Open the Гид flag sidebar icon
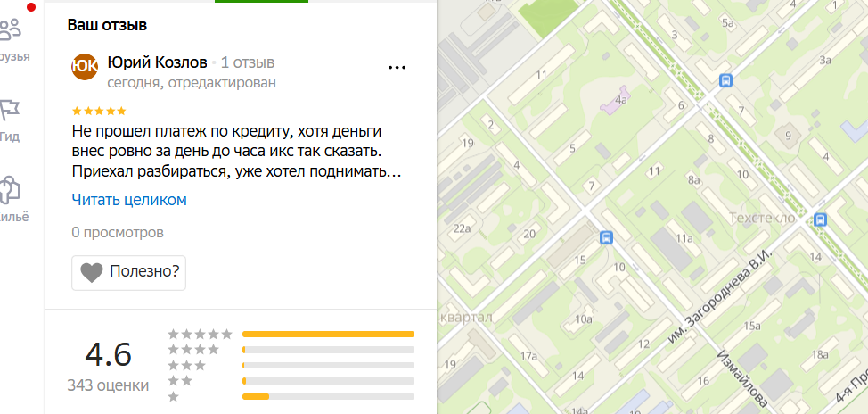The image size is (868, 414). click(x=10, y=111)
